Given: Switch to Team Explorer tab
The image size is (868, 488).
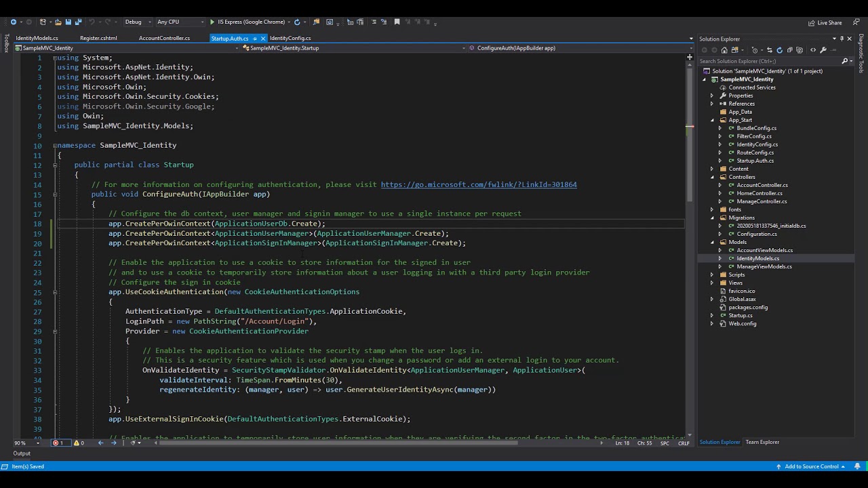Looking at the screenshot, I should [x=762, y=442].
